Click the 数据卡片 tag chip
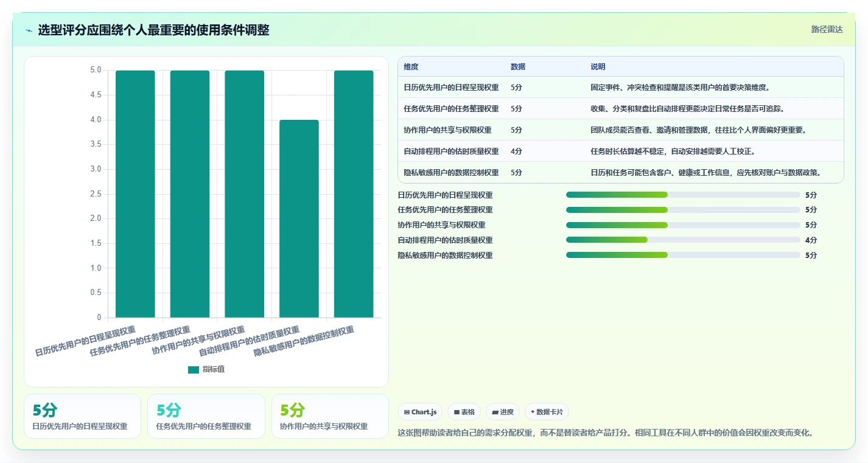The image size is (868, 463). 547,412
